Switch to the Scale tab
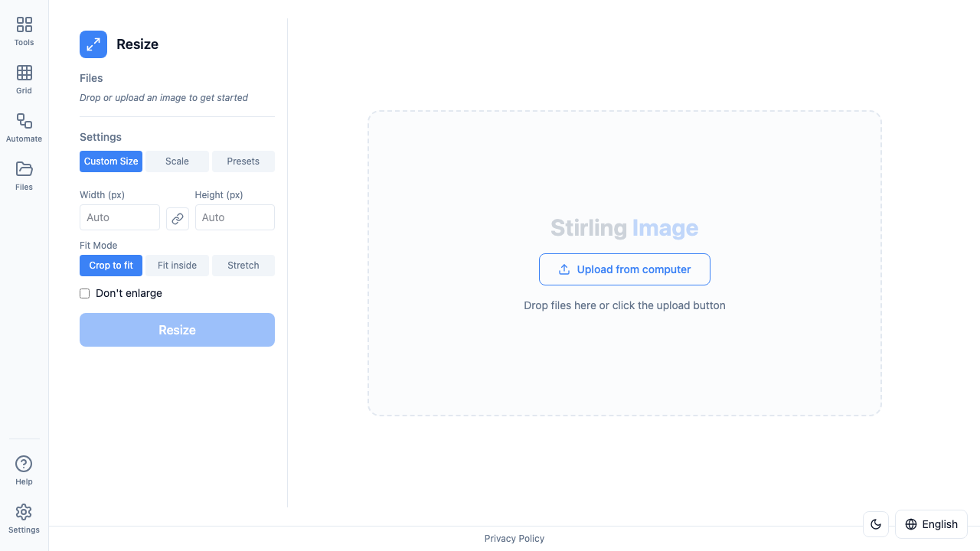The width and height of the screenshot is (980, 551). point(177,161)
